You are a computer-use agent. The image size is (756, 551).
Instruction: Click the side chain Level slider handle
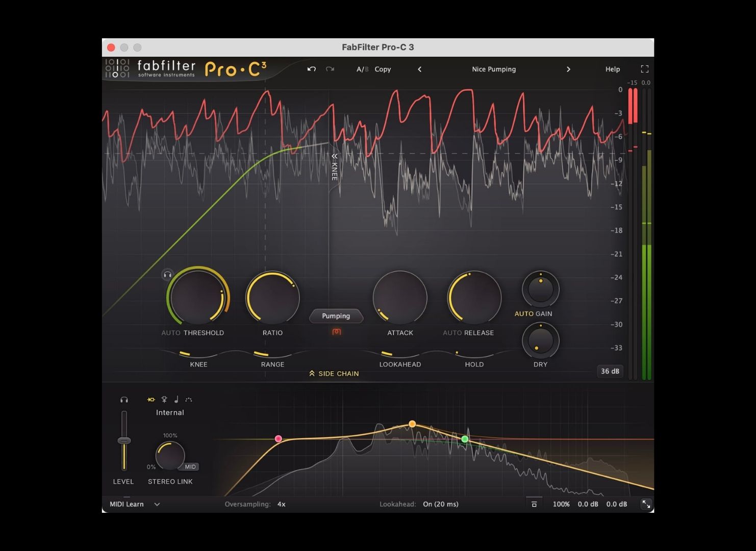tap(124, 441)
